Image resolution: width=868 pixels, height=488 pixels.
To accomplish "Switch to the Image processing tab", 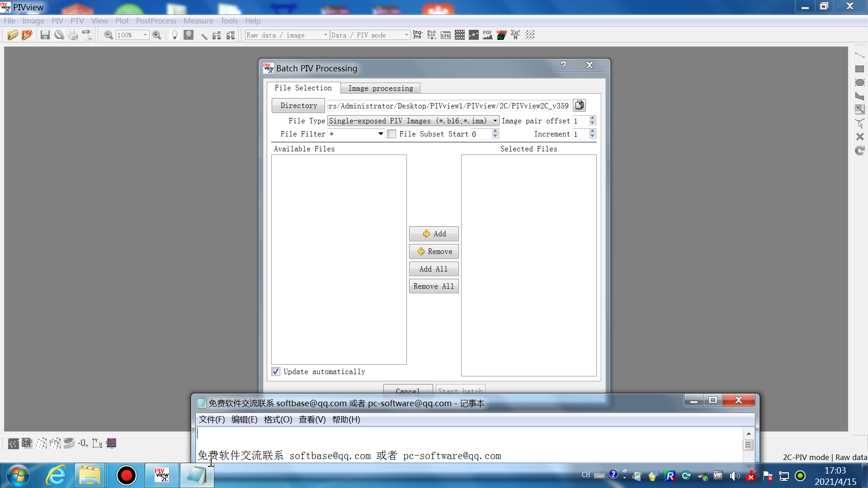I will tap(380, 88).
